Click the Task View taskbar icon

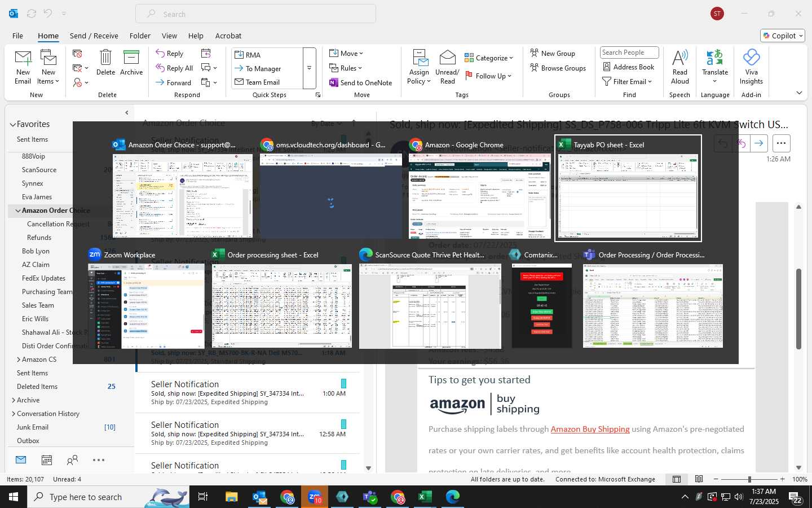(203, 497)
